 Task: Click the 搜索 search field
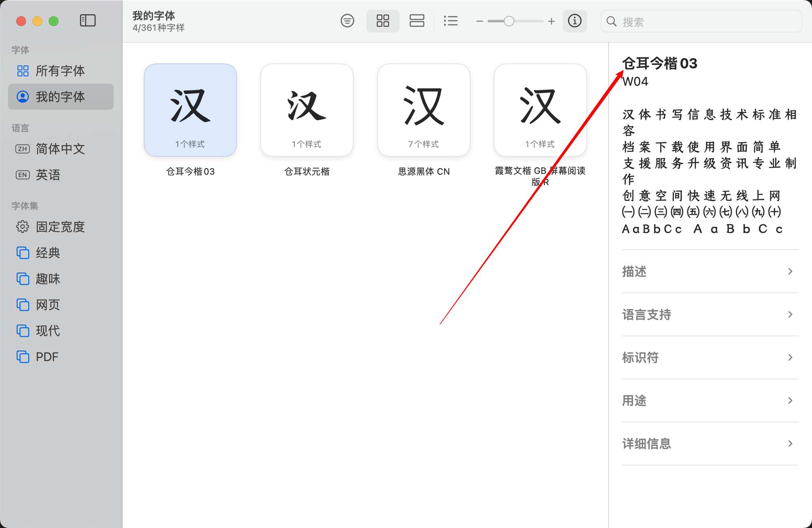click(x=701, y=22)
